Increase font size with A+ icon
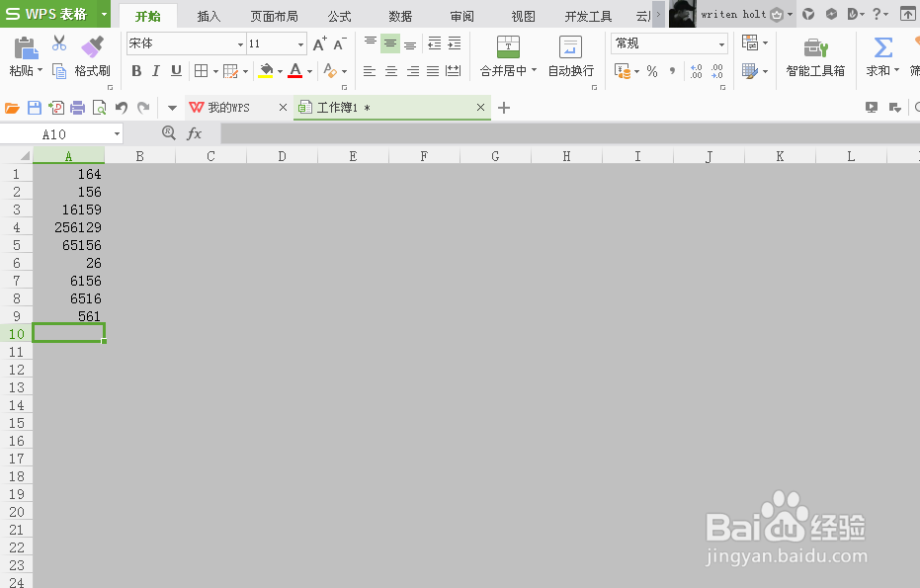This screenshot has height=588, width=920. click(x=320, y=43)
